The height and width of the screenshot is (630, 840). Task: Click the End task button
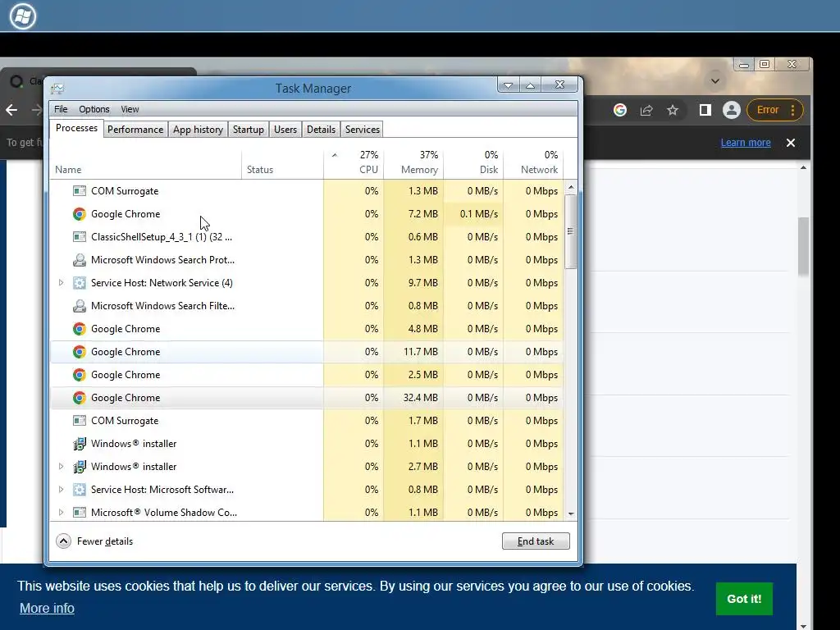click(x=536, y=541)
